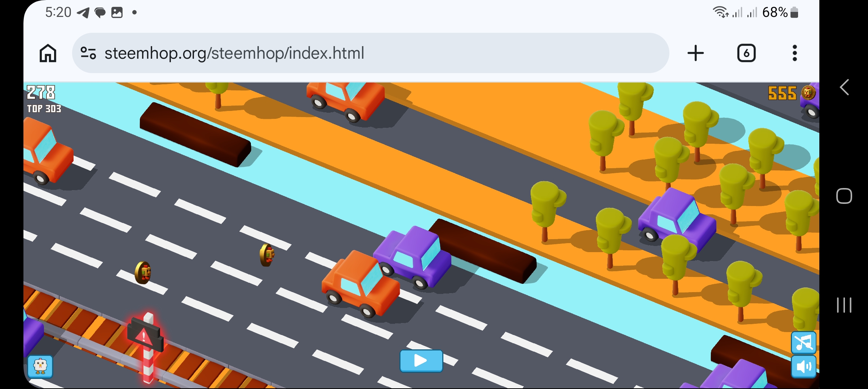Open site settings icon in address bar
The image size is (868, 389).
(88, 53)
